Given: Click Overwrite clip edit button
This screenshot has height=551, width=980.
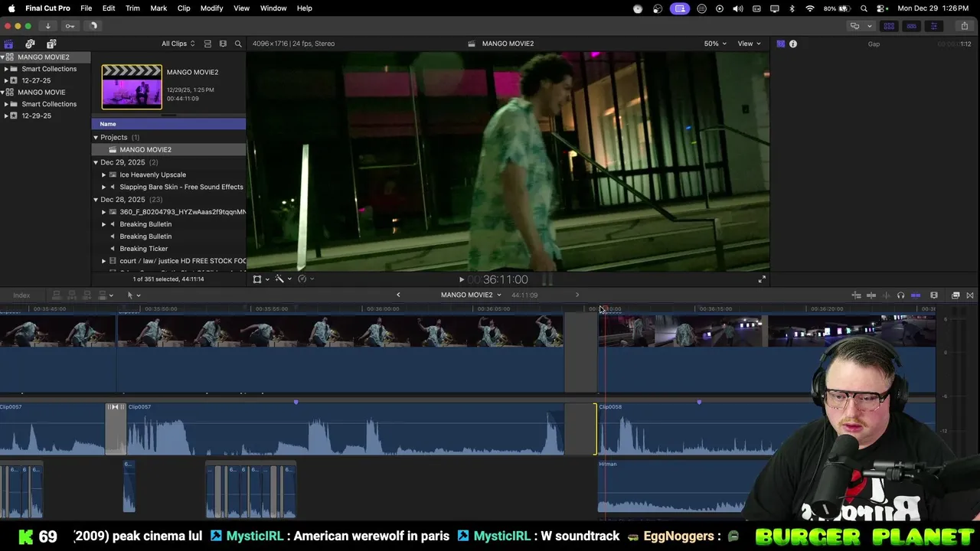Looking at the screenshot, I should (x=103, y=295).
